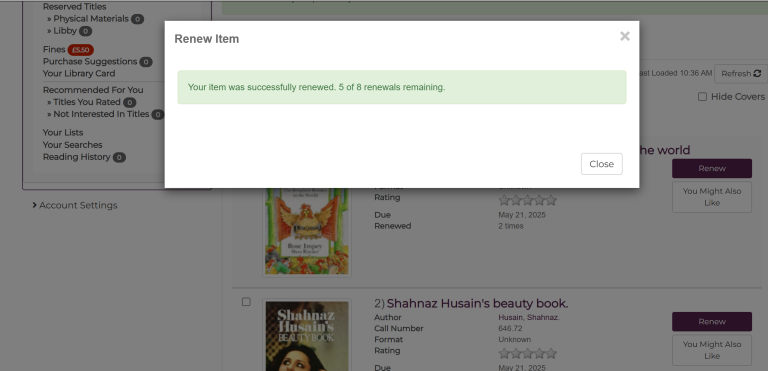Viewport: 768px width, 371px height.
Task: Open Physical Materials reserved titles
Action: 91,19
